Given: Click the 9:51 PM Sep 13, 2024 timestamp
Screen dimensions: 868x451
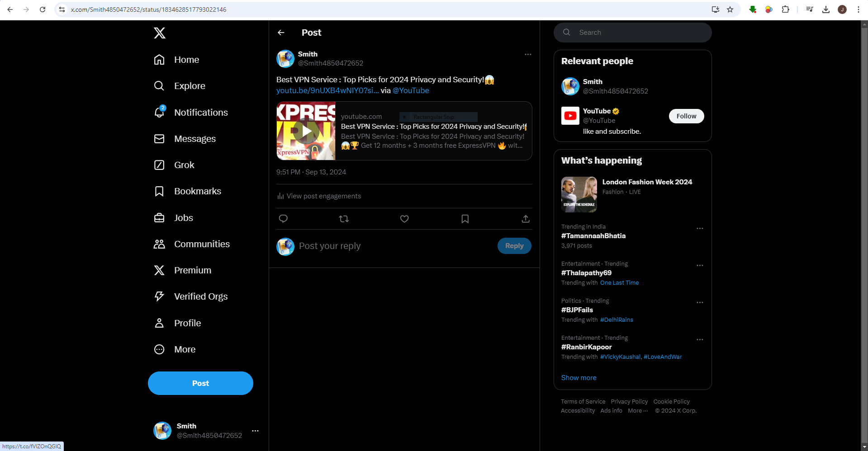Looking at the screenshot, I should [x=311, y=172].
